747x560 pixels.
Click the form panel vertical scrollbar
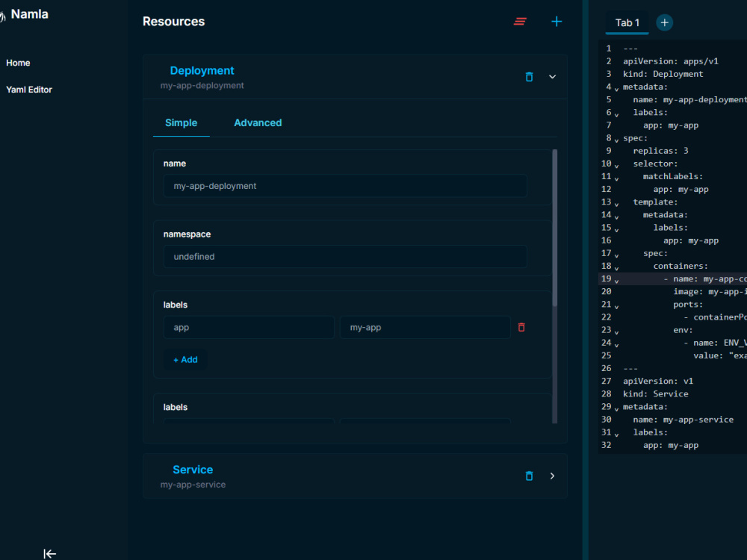554,228
